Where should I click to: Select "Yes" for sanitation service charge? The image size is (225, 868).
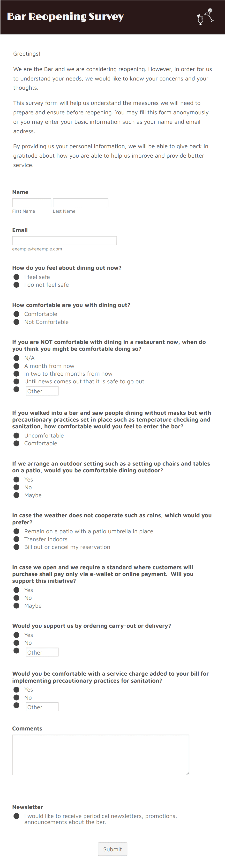(16, 689)
